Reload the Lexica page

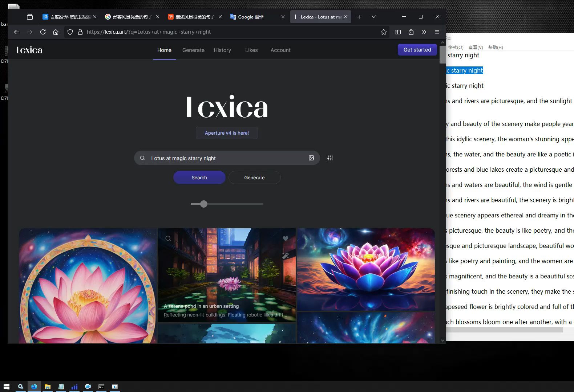(x=43, y=32)
